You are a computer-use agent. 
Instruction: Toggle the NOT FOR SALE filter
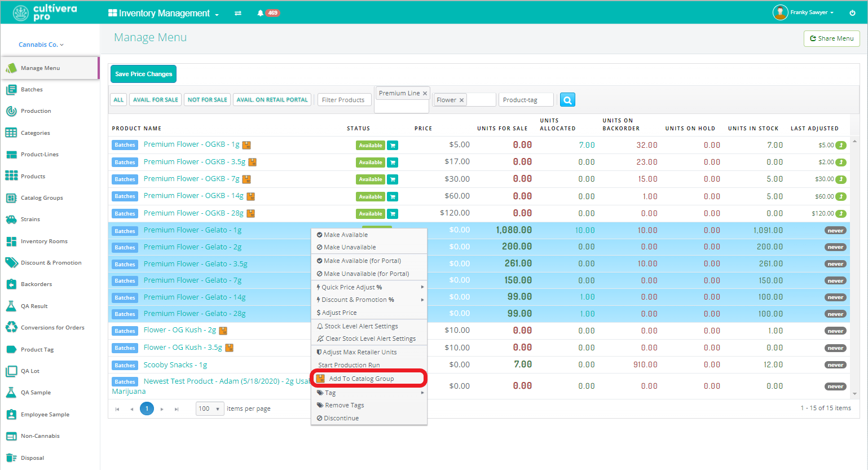207,100
